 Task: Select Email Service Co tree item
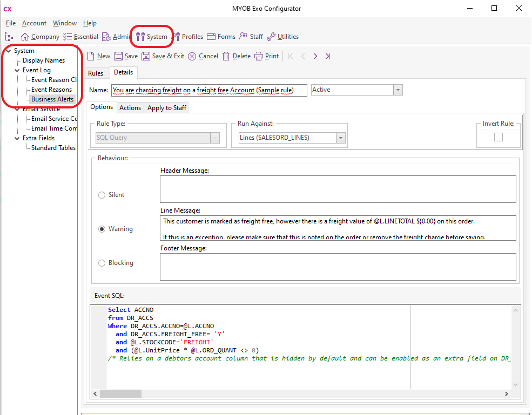coord(53,119)
